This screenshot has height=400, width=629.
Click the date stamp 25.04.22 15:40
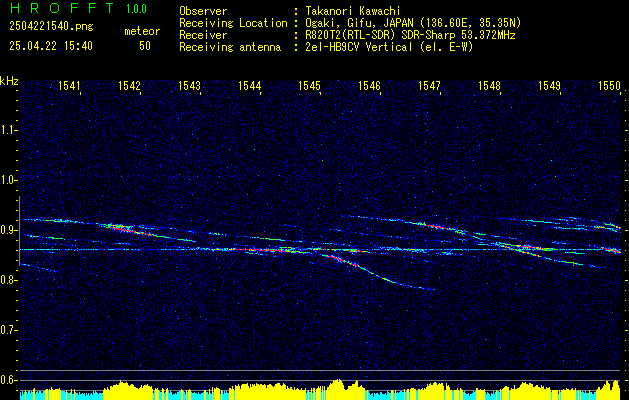point(51,46)
